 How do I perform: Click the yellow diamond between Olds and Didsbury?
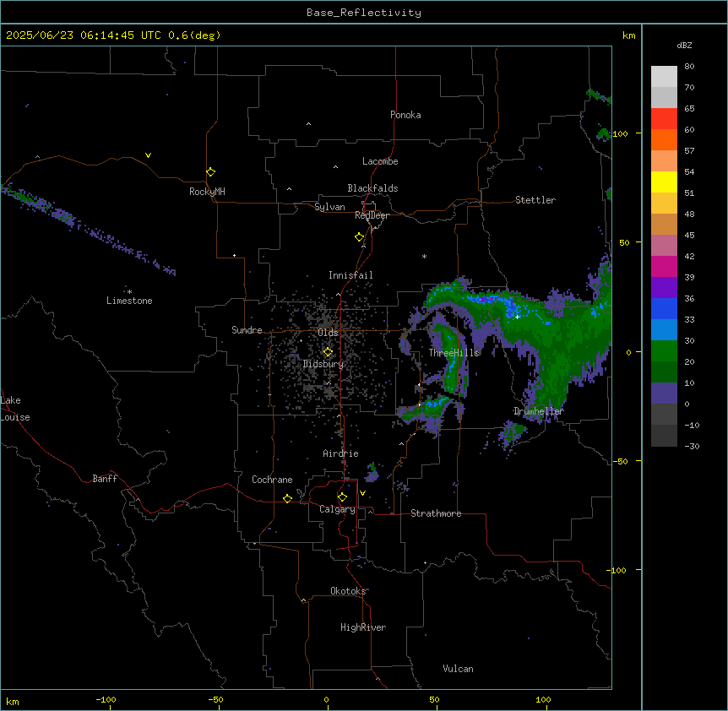tap(329, 352)
